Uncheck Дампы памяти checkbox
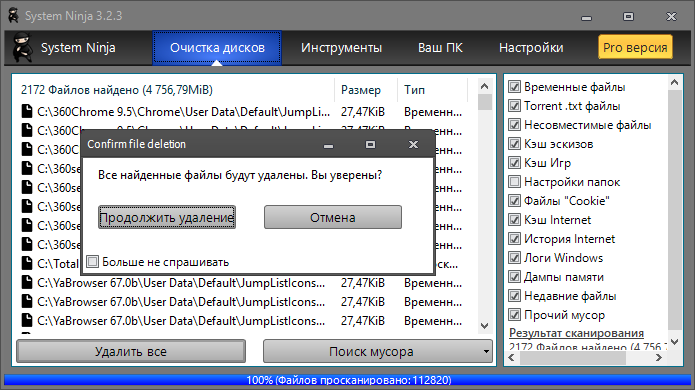The width and height of the screenshot is (695, 390). point(514,277)
